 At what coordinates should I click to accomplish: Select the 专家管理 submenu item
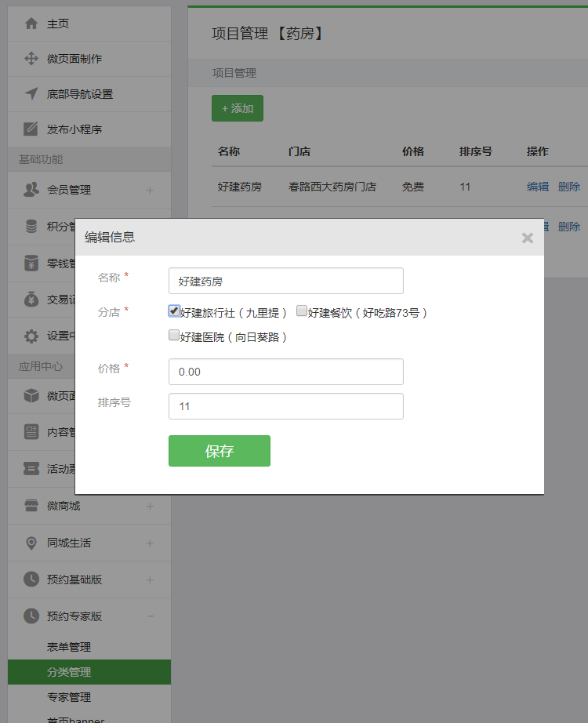69,697
